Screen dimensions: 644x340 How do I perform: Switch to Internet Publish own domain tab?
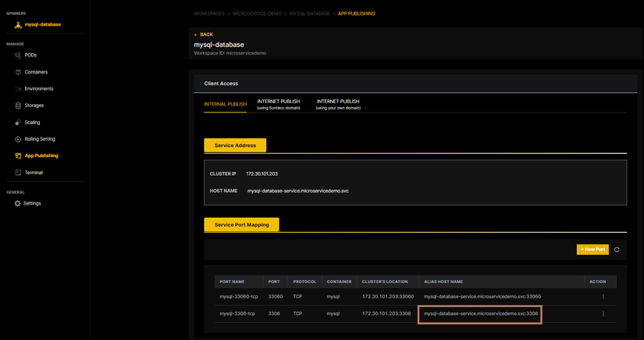338,104
